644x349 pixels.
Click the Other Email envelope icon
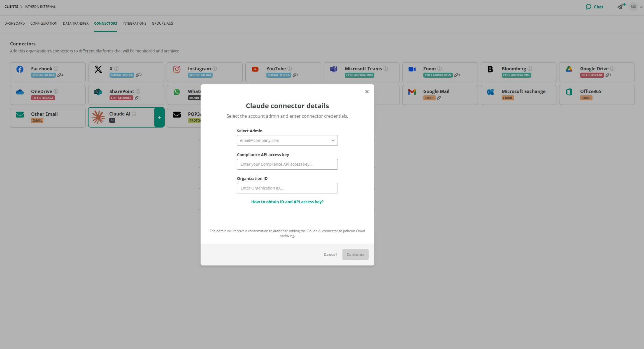tap(20, 115)
